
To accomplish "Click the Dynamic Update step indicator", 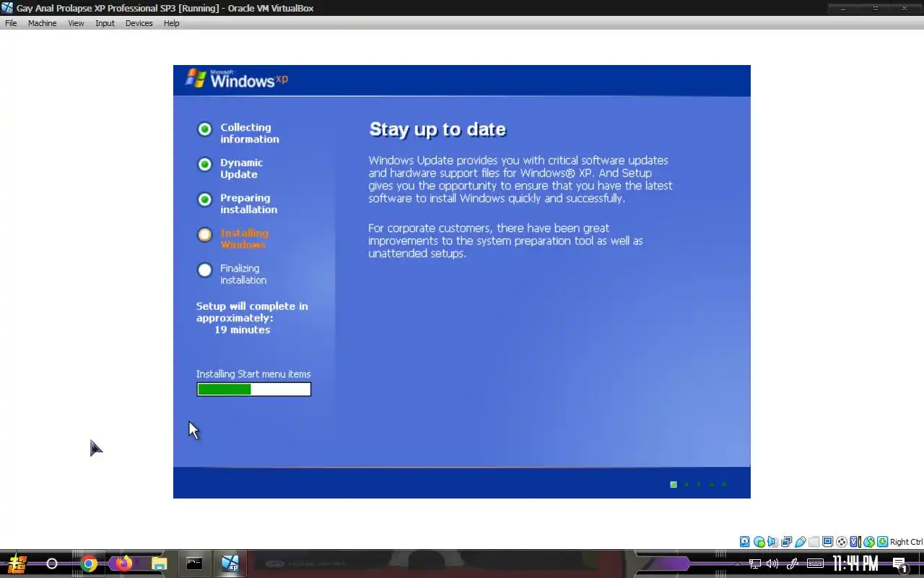I will 205,165.
